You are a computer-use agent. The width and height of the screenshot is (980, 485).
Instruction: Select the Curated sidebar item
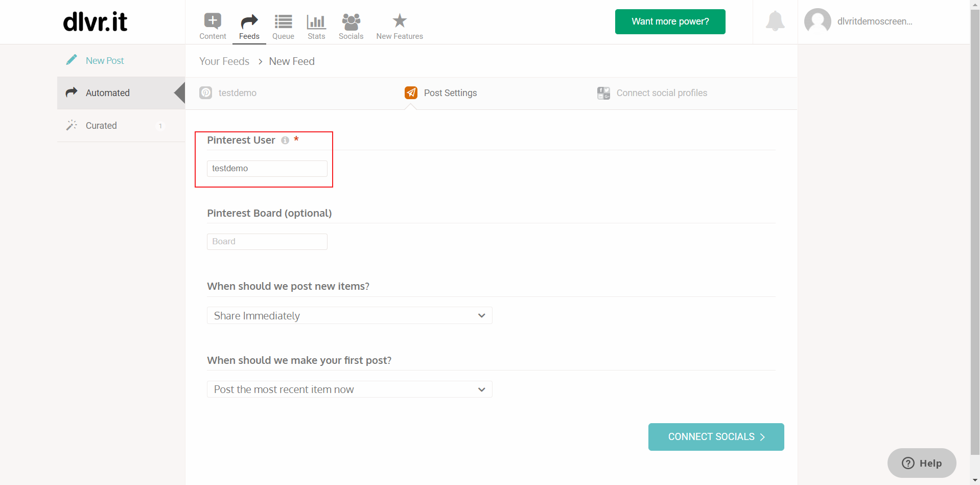(x=121, y=125)
